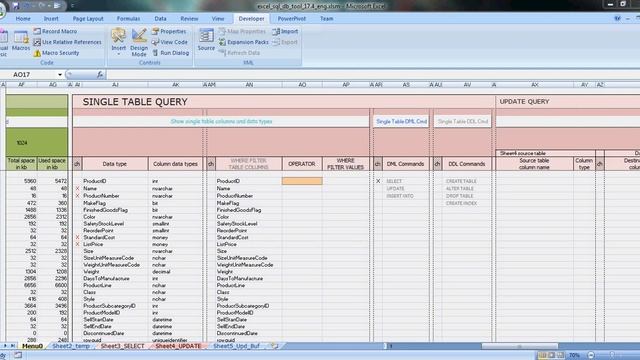Viewport: 640px width, 360px height.
Task: Click the orange OPERATOR cell for ProductID
Action: 302,181
